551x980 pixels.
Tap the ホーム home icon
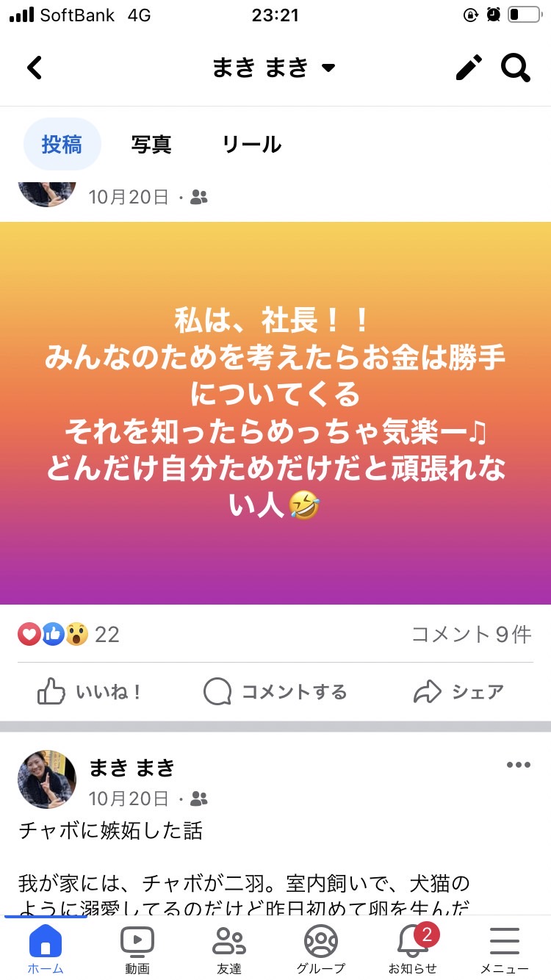(46, 948)
